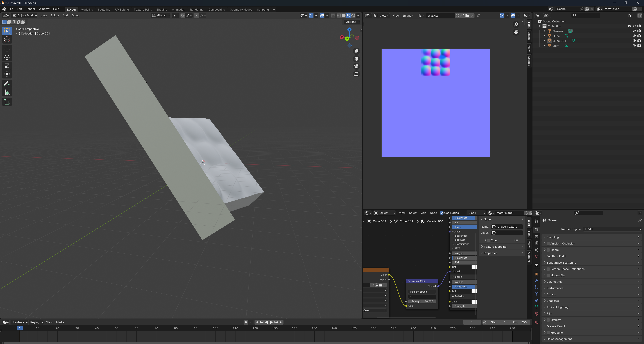This screenshot has width=644, height=344.
Task: Click the Normal Map Strength slider
Action: pyautogui.click(x=422, y=302)
